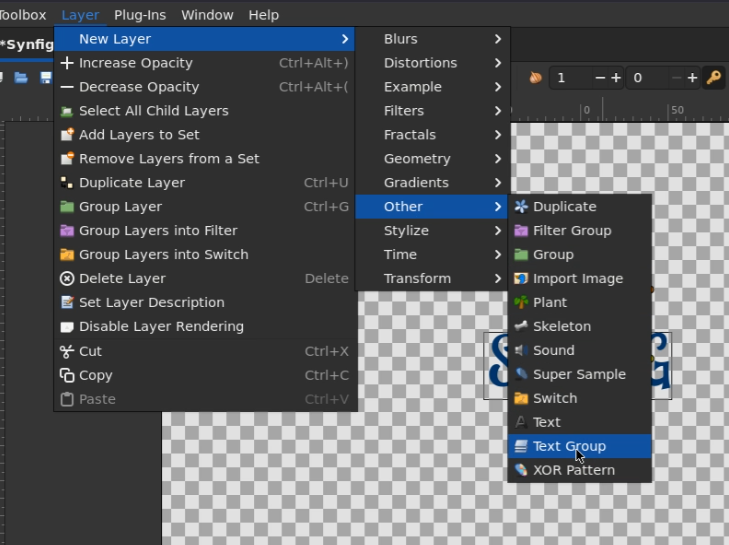Open the Window menu
Viewport: 729px width, 545px height.
tap(207, 15)
